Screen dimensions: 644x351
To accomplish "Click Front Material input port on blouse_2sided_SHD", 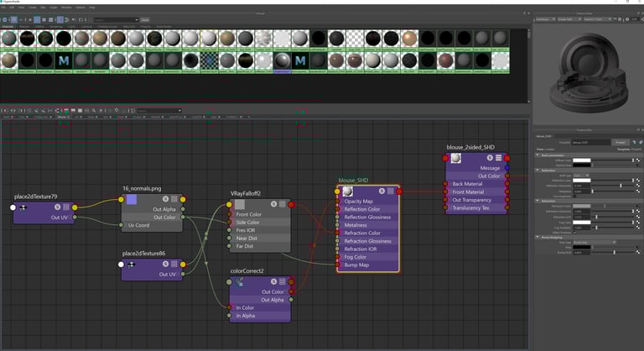I will [x=445, y=191].
